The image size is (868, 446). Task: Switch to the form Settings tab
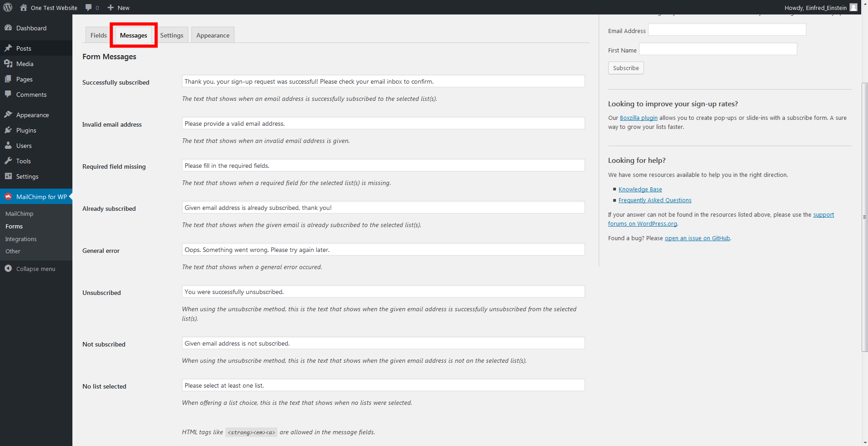(x=172, y=35)
